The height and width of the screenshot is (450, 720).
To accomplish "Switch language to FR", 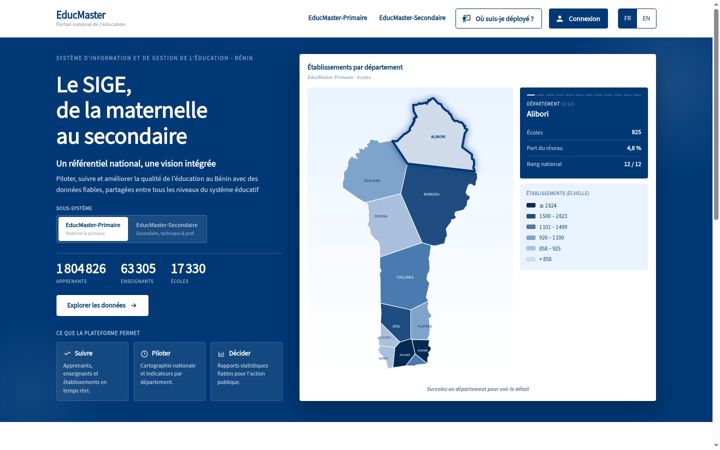I will click(x=627, y=19).
